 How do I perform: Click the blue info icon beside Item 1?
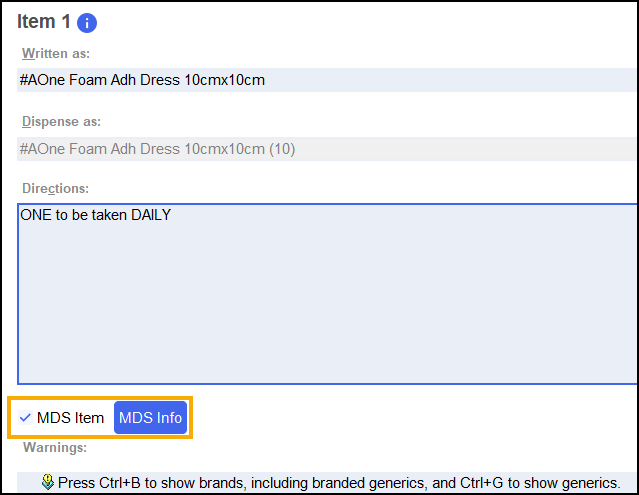pos(87,23)
